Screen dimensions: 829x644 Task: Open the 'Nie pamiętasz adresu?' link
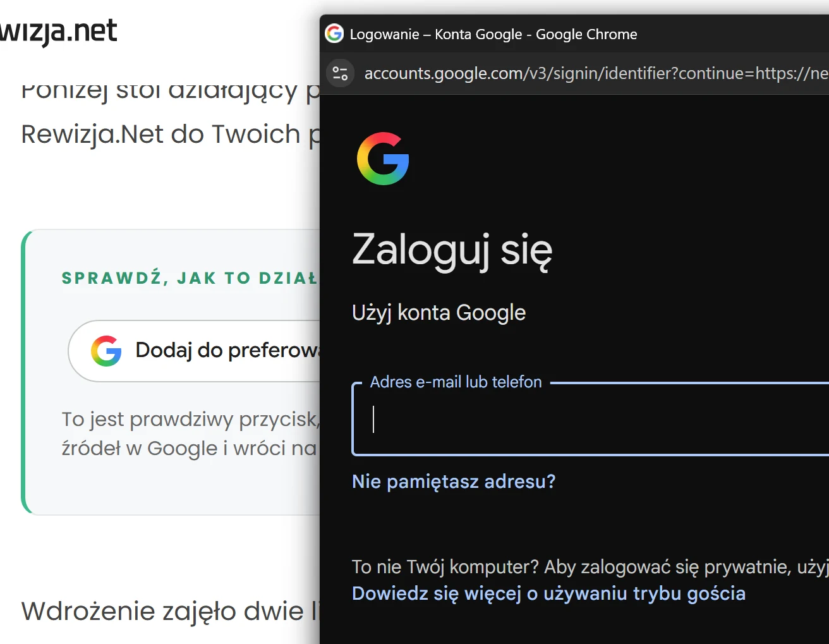point(454,482)
